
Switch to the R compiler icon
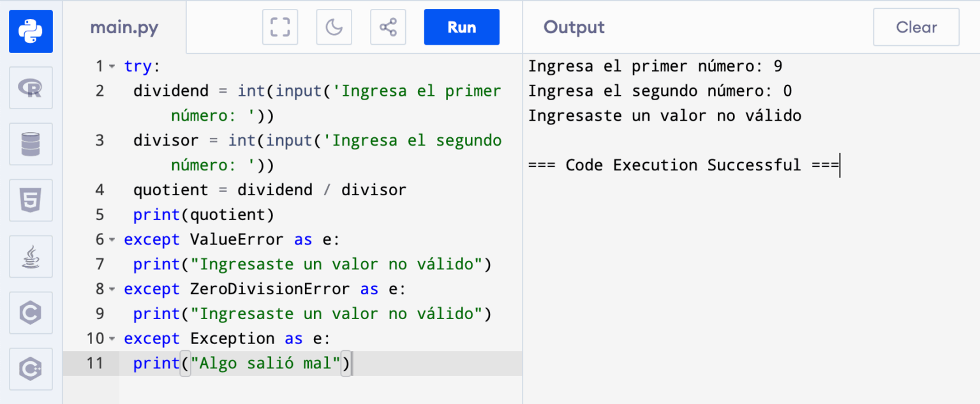[30, 87]
